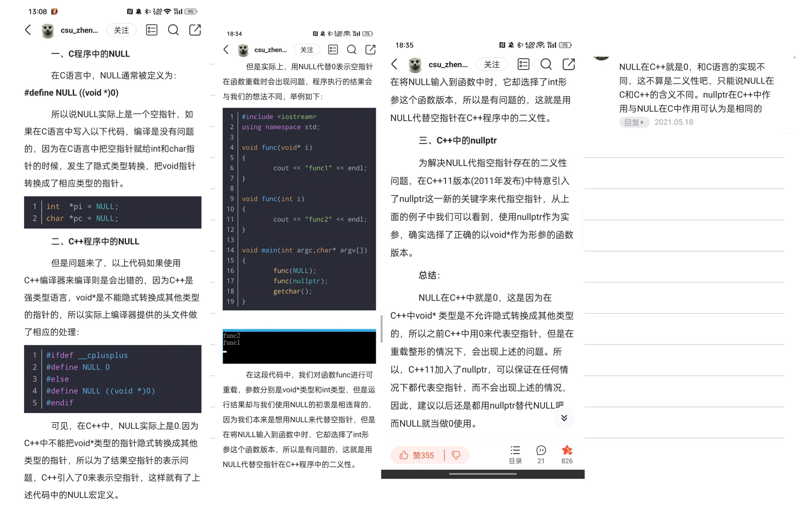Open article outline icon in 18:35 header
This screenshot has width=812, height=507.
pos(523,64)
